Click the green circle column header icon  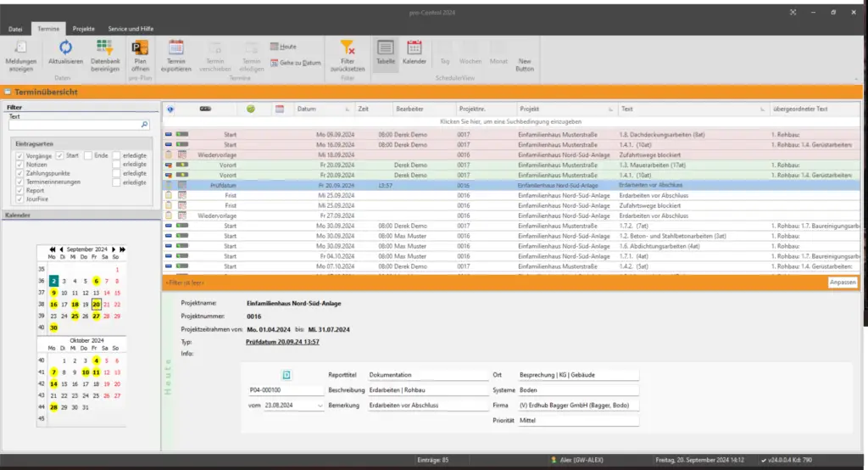coord(251,109)
